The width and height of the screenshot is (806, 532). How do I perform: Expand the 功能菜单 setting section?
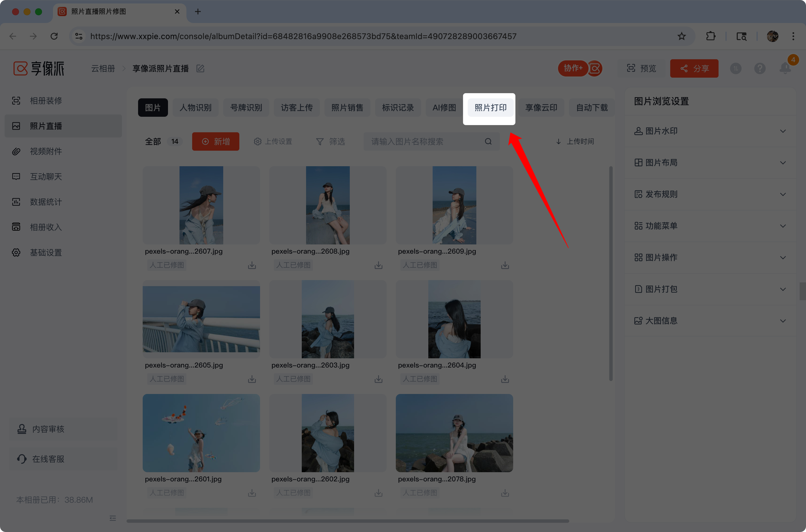(x=710, y=226)
